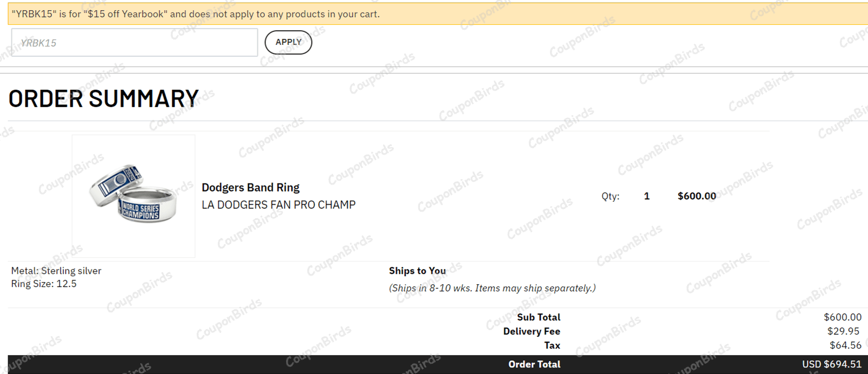Click the Ring Size: 12.5 detail

[44, 284]
